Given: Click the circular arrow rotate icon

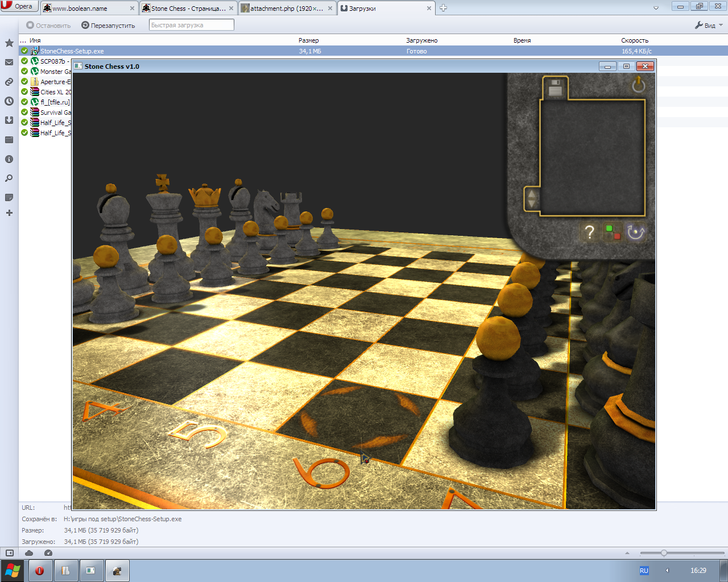Looking at the screenshot, I should click(x=635, y=232).
